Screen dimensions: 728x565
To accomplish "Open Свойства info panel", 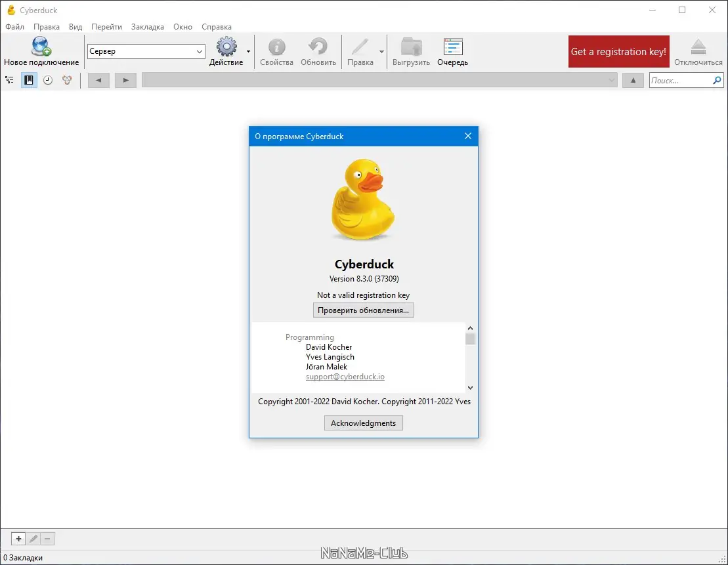I will pyautogui.click(x=277, y=51).
